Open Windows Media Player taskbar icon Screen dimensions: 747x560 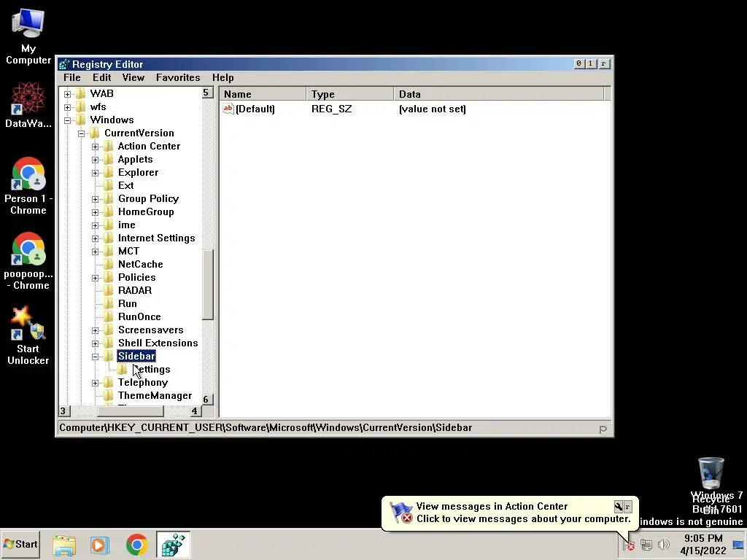pyautogui.click(x=100, y=545)
